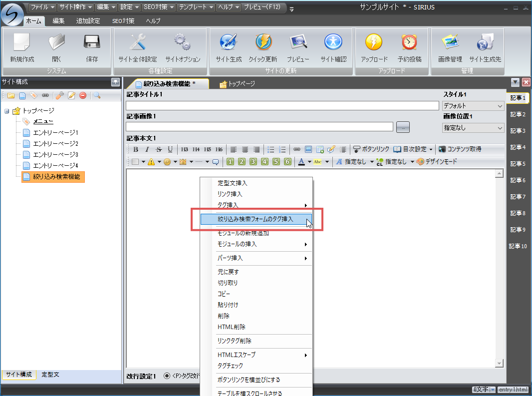
Task: Click the magnifier search icon in サイト構成
Action: 97,95
